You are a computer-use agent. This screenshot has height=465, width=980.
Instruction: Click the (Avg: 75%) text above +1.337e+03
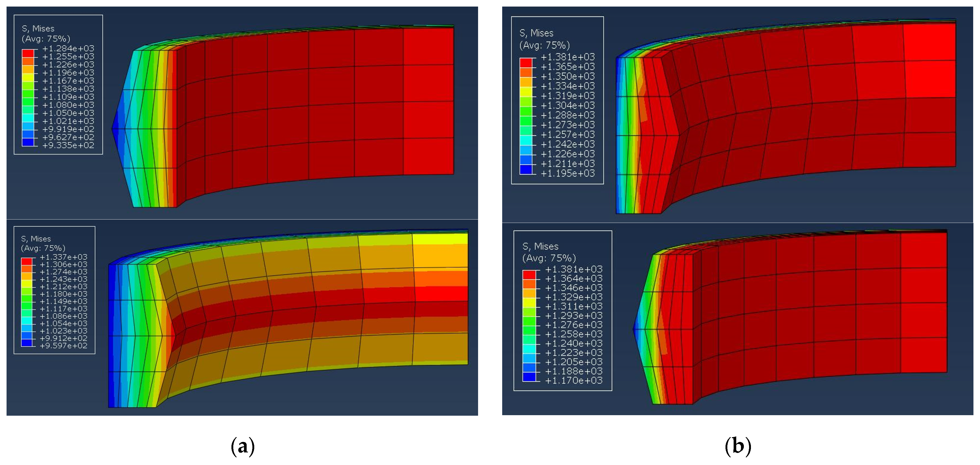[43, 248]
